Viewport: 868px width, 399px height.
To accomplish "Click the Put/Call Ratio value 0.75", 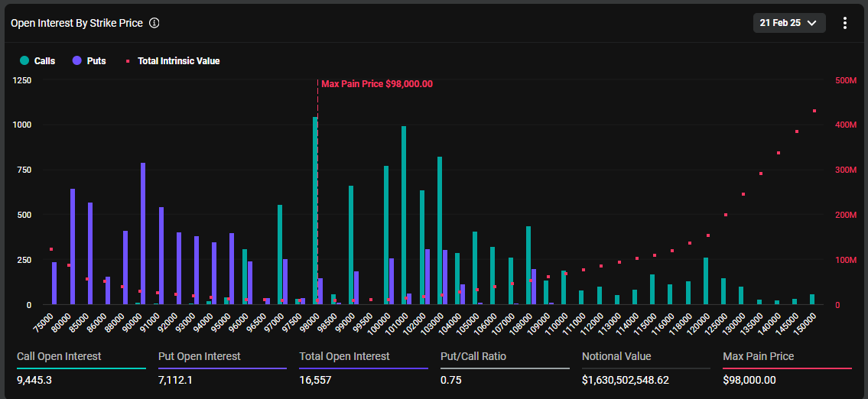I will click(450, 380).
